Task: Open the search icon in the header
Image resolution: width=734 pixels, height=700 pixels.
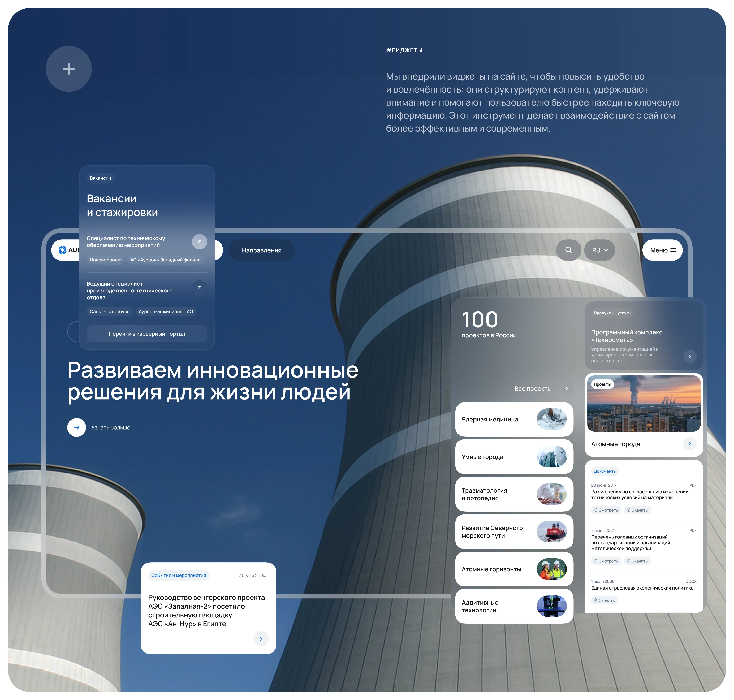Action: coord(568,250)
